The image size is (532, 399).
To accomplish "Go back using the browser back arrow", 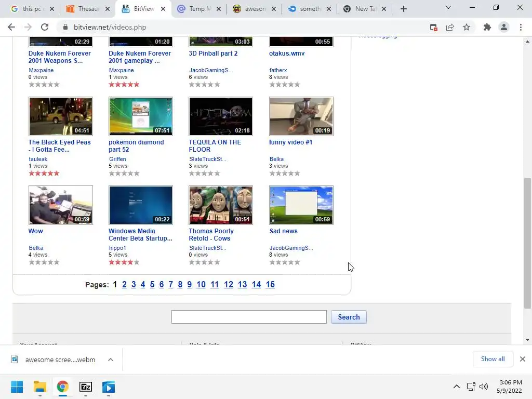I will click(x=11, y=27).
